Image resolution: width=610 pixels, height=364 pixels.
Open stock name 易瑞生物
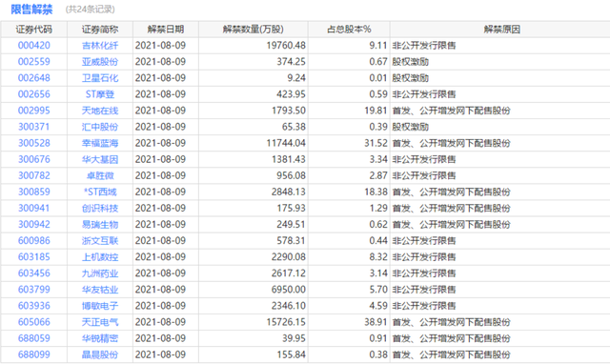click(x=100, y=225)
